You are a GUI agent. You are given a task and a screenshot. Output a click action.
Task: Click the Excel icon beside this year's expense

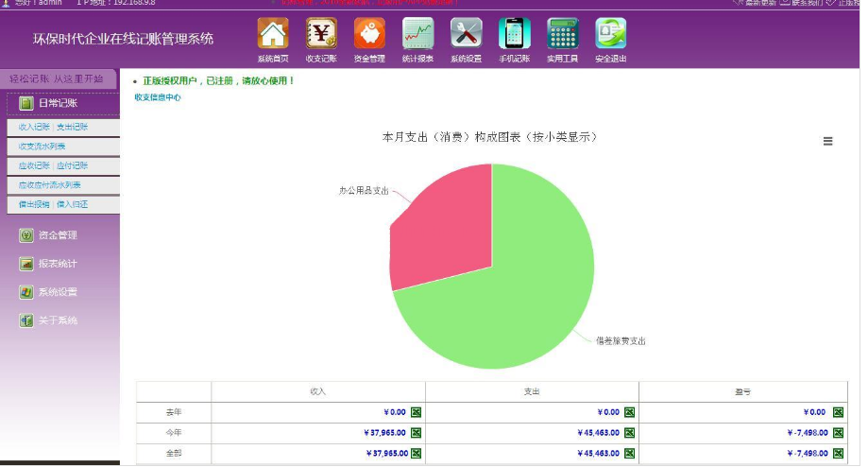click(x=629, y=432)
